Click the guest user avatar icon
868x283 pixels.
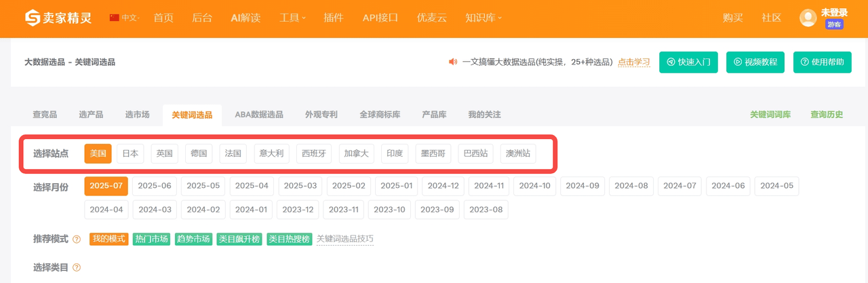(808, 18)
